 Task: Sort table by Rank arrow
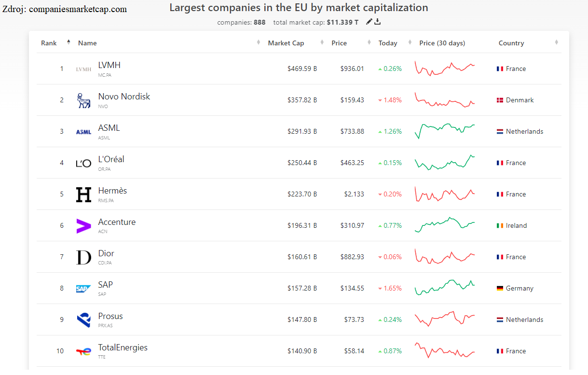coord(68,42)
